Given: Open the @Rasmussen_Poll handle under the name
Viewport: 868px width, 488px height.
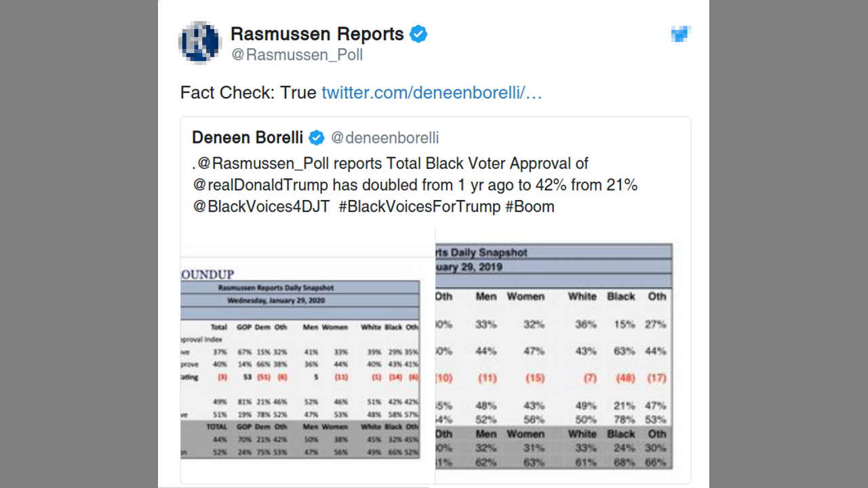Looking at the screenshot, I should [297, 55].
